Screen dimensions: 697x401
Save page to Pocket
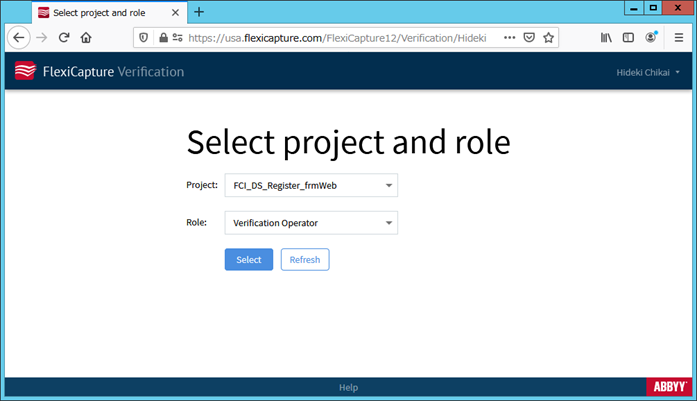point(529,38)
